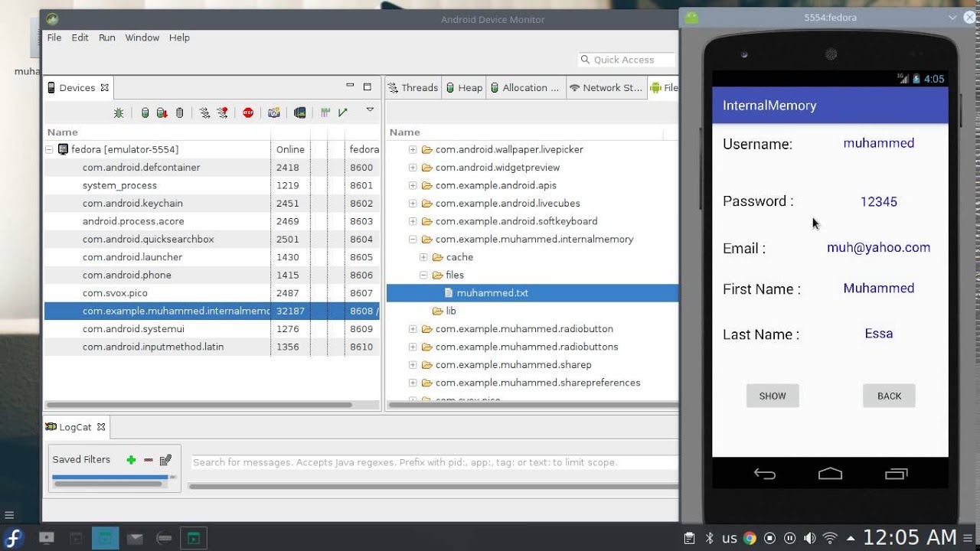The image size is (980, 551).
Task: Expand com.example.muhammed.radiobutton folder
Action: (413, 329)
